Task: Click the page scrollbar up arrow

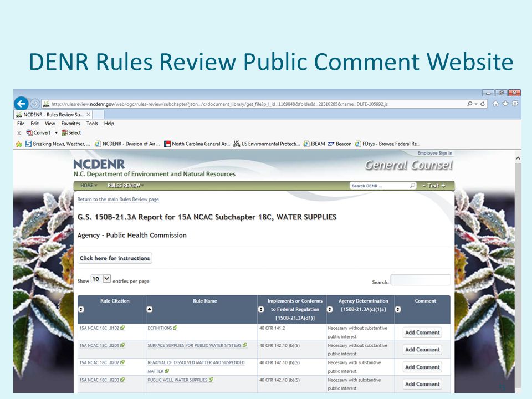Action: (518, 158)
